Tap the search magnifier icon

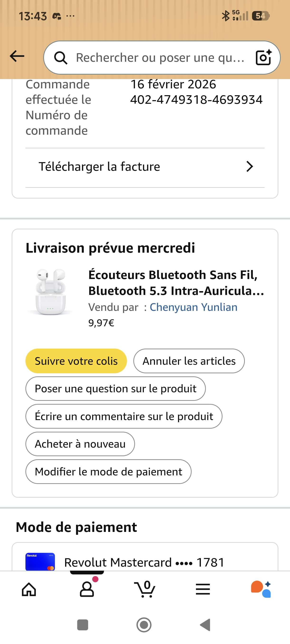(x=61, y=58)
